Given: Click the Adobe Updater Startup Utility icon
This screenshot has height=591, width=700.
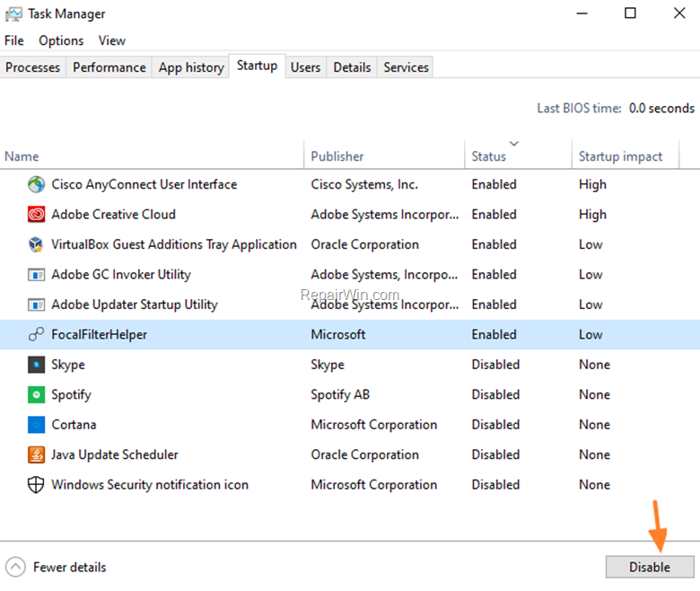Looking at the screenshot, I should (x=36, y=304).
